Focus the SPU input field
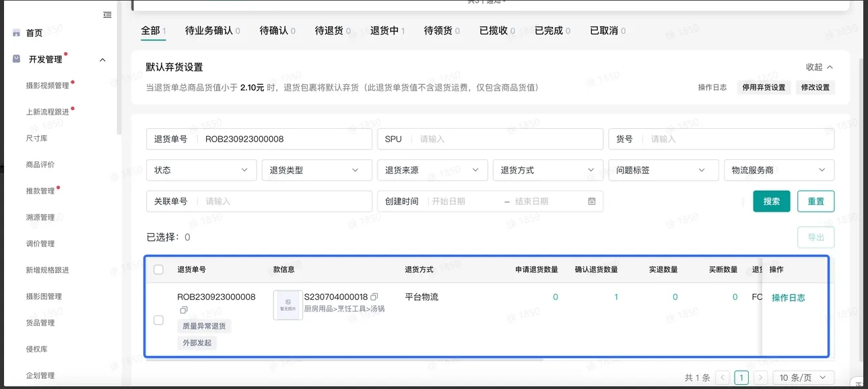Screen dimensions: 868x389 click(490, 139)
